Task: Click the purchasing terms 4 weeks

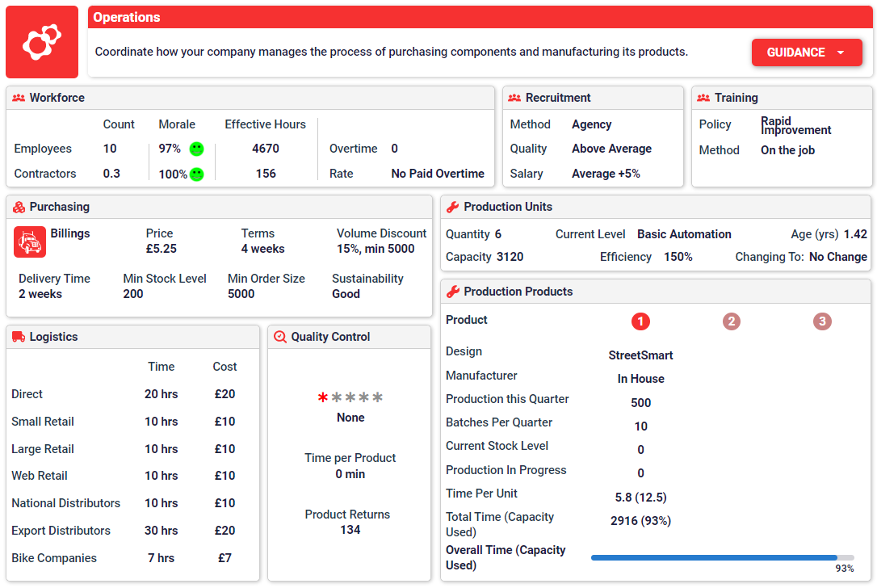Action: coord(263,249)
